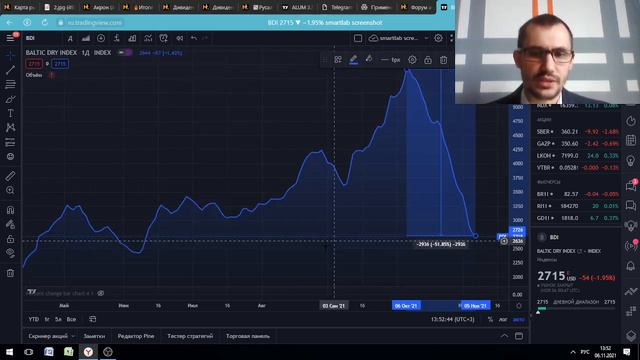Delete the selected drawing with trash icon
This screenshot has height=360, width=640.
(444, 60)
